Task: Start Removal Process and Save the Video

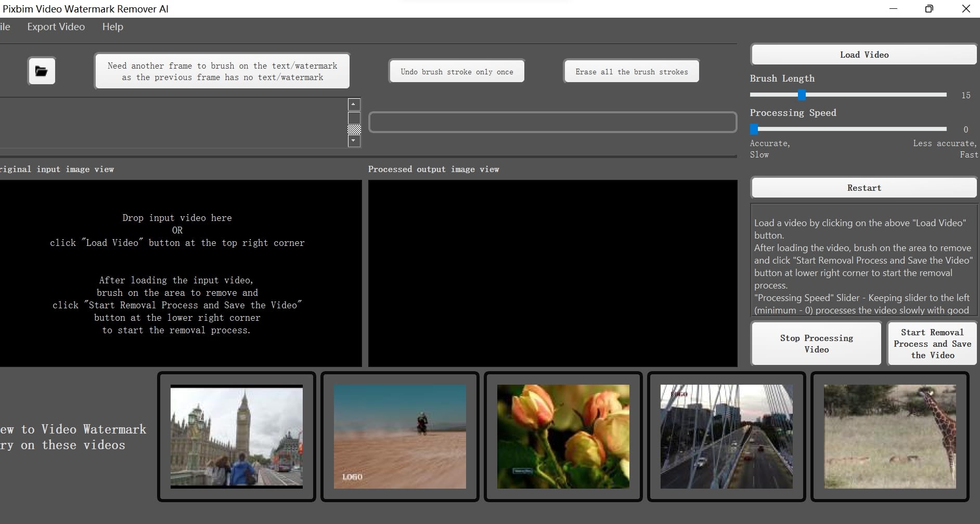Action: [x=932, y=344]
